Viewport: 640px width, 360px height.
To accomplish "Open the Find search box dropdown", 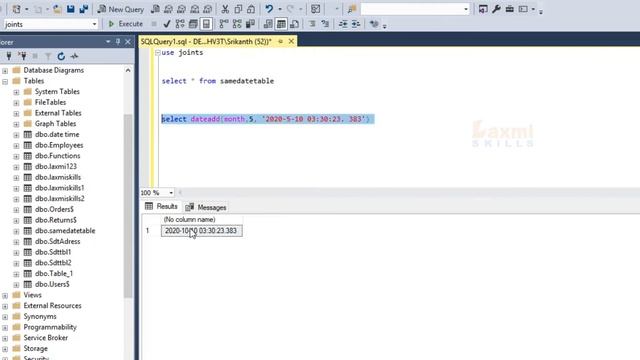I will (x=466, y=9).
